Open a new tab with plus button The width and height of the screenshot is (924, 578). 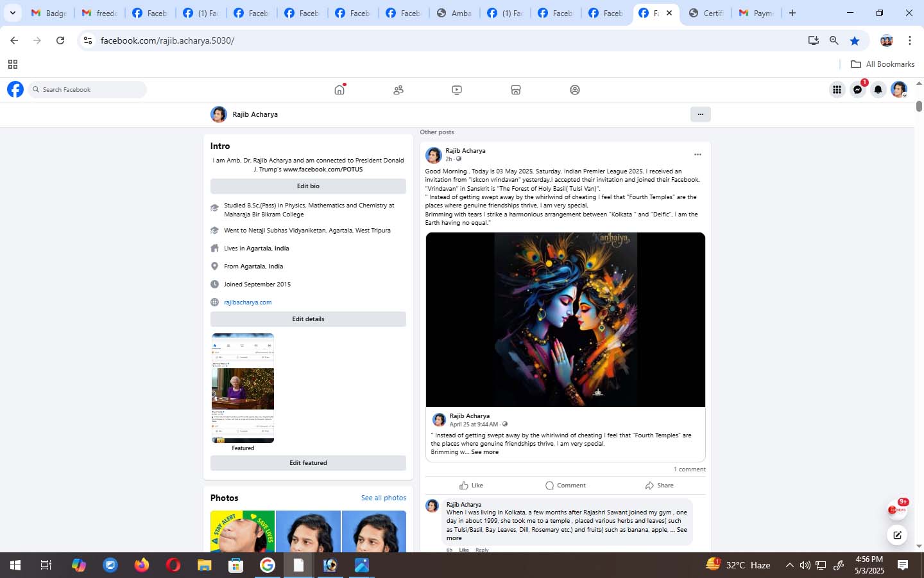click(792, 13)
